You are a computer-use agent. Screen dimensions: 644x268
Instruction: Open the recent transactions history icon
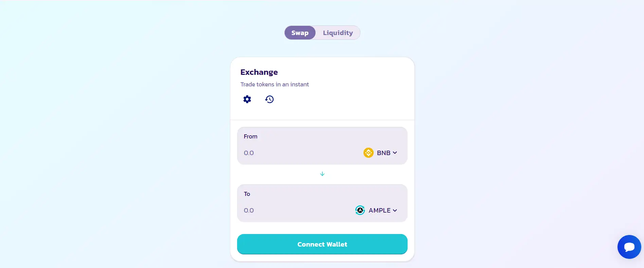(x=269, y=99)
